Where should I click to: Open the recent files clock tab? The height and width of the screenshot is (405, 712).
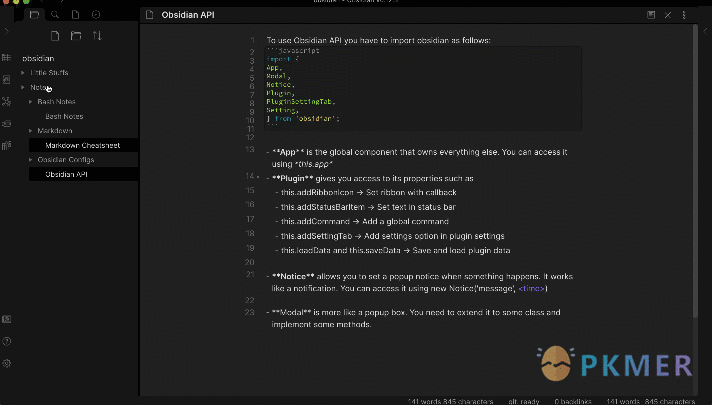click(96, 15)
